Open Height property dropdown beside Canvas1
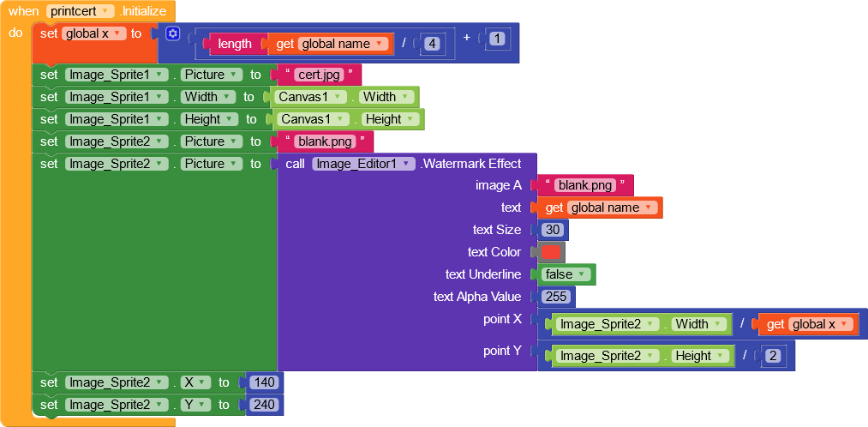Image resolution: width=868 pixels, height=427 pixels. pyautogui.click(x=390, y=119)
